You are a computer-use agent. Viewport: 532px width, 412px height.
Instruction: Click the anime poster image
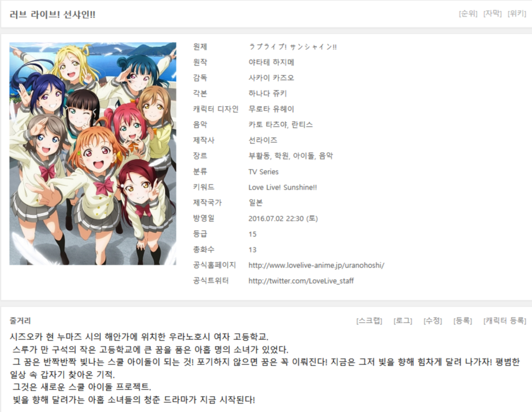tap(92, 153)
